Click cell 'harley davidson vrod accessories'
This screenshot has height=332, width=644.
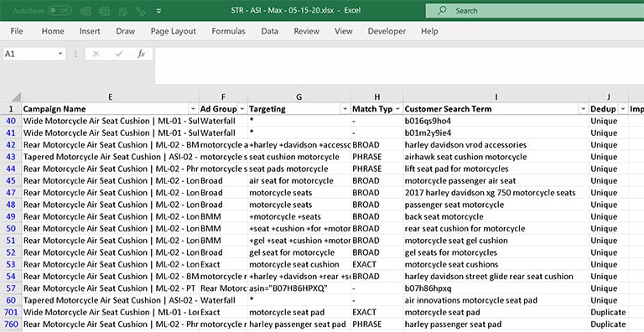[x=496, y=145]
